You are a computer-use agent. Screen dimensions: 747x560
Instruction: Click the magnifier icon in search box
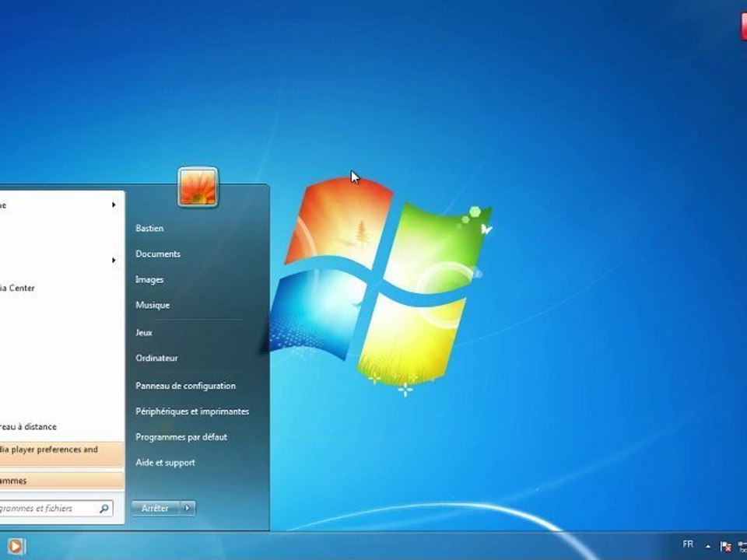[103, 508]
